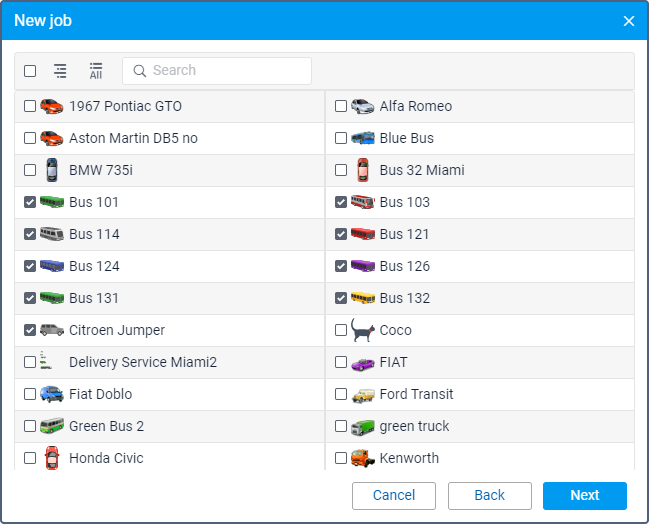Screen dimensions: 649x524
Task: Click the Kenworth truck icon
Action: 363,458
